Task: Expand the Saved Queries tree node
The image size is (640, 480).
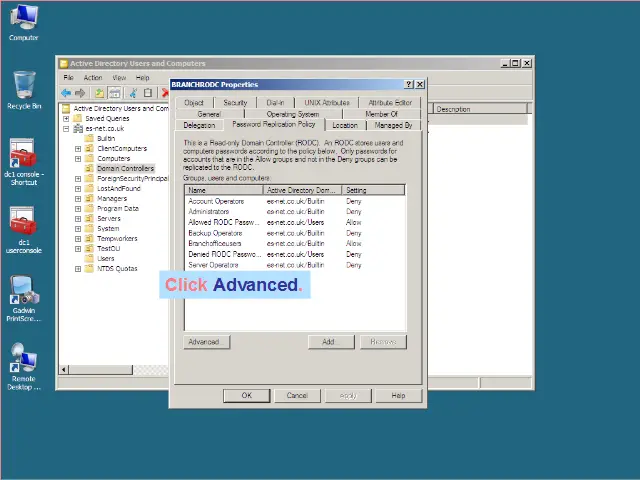Action: 66,118
